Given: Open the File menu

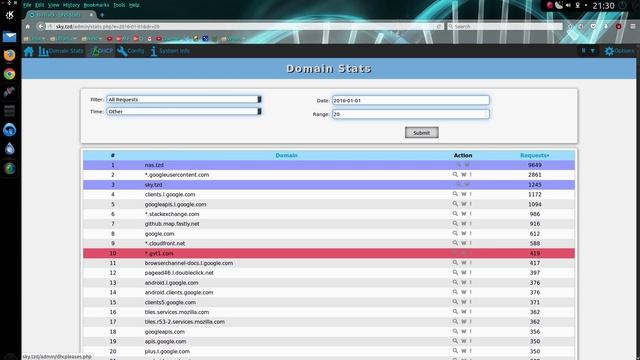Looking at the screenshot, I should (27, 5).
